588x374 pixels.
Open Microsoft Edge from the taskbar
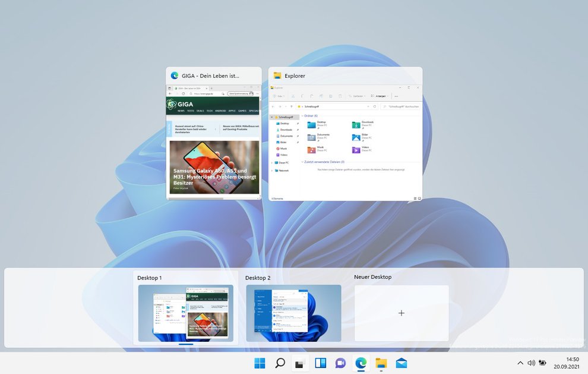[x=361, y=363]
